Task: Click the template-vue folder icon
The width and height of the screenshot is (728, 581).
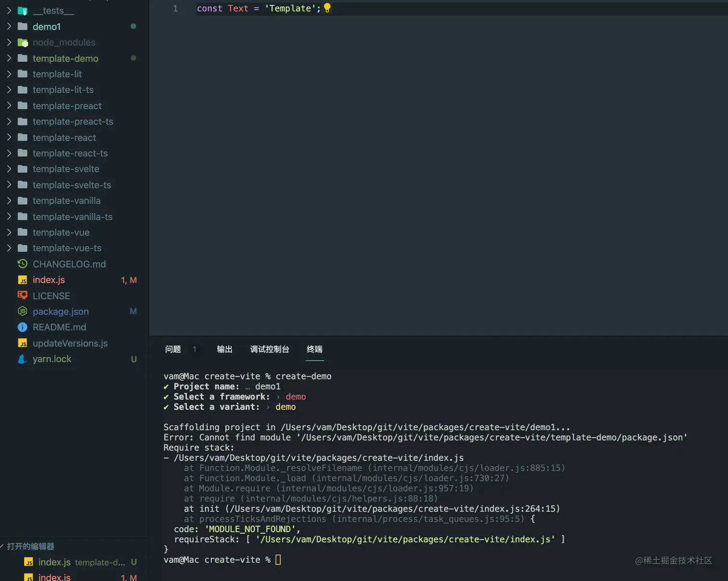Action: tap(22, 232)
